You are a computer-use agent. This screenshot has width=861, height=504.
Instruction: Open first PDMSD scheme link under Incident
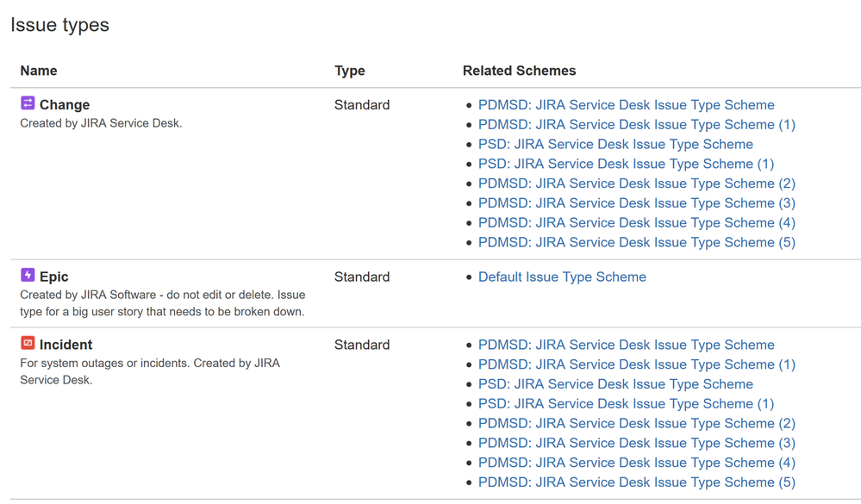coord(626,345)
